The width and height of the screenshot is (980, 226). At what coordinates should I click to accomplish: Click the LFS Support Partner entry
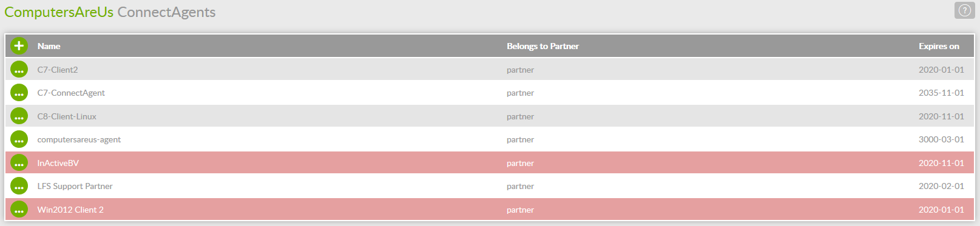(x=75, y=186)
